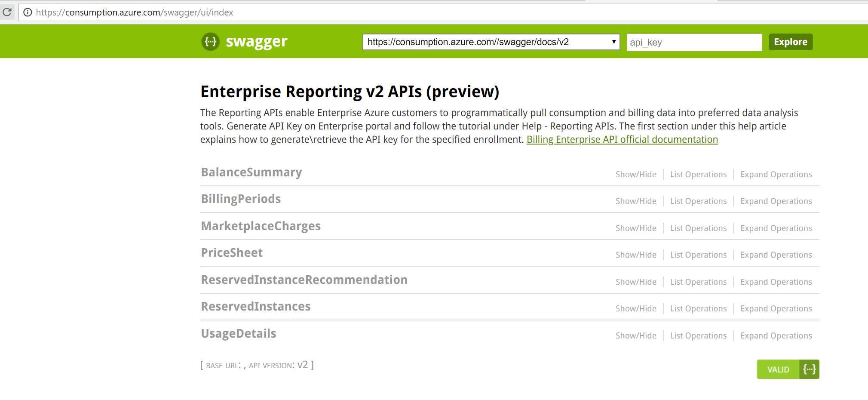This screenshot has height=400, width=868.
Task: List Operations for BillingPeriods
Action: point(698,201)
